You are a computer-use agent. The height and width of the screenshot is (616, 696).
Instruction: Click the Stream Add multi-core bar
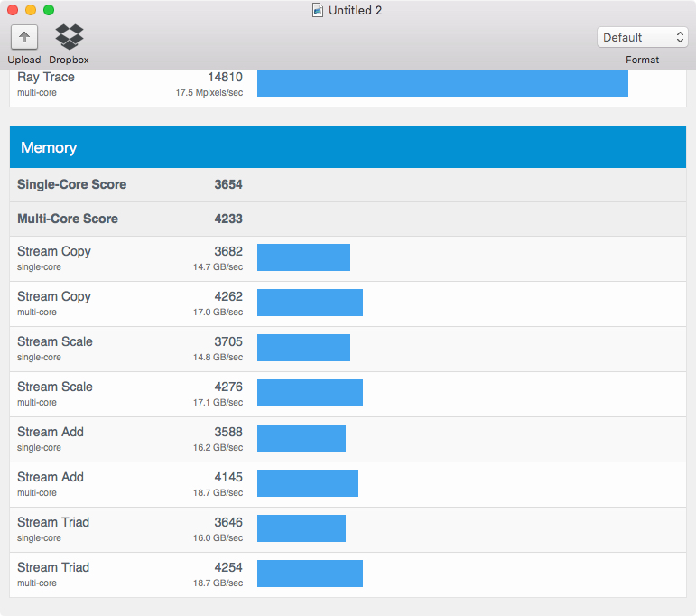(x=308, y=483)
